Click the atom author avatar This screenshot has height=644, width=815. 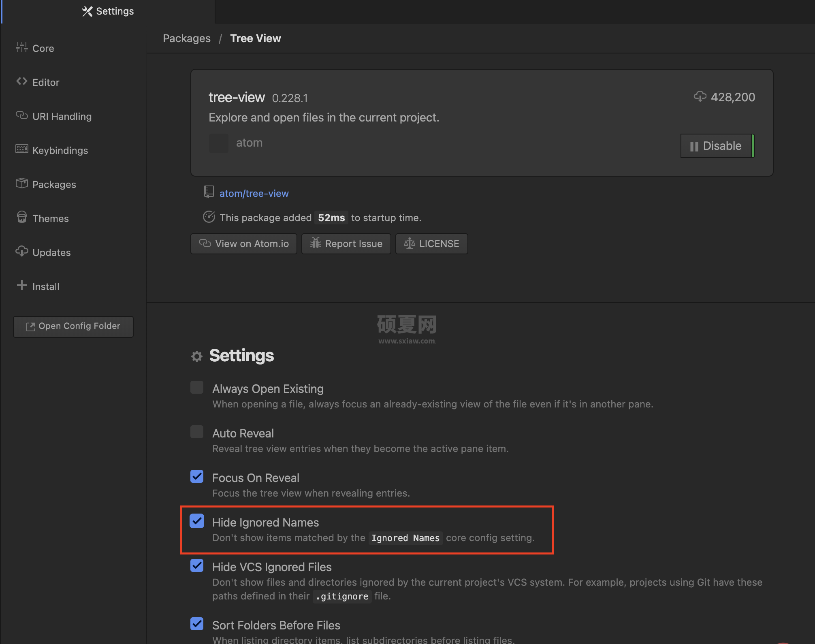[219, 143]
